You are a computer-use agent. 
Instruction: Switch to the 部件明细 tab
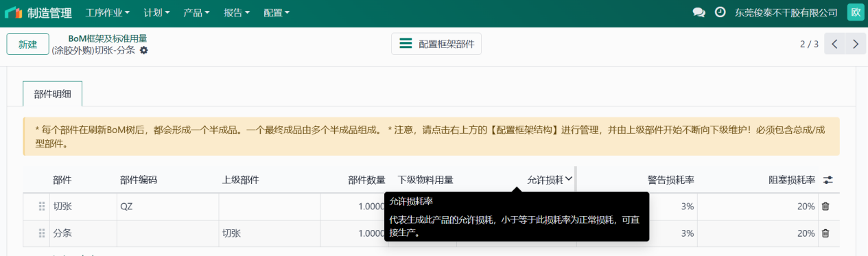pos(52,94)
